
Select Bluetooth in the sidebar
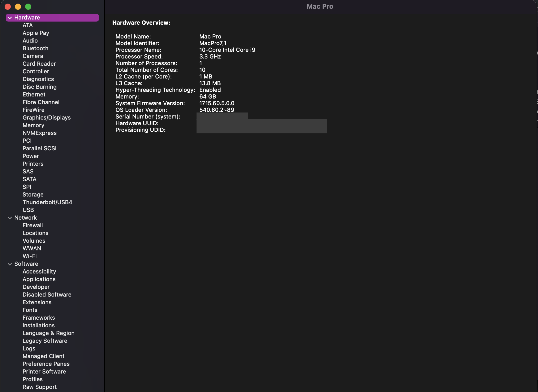coord(35,48)
